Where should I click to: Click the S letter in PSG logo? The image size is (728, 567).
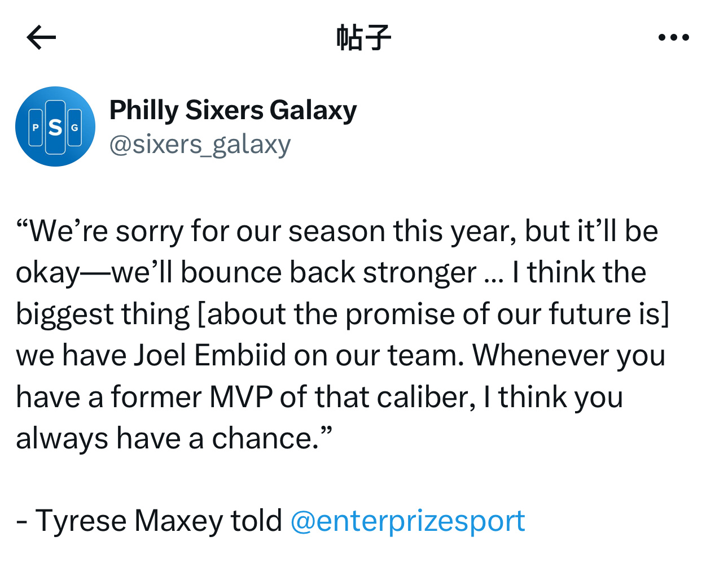[x=55, y=127]
